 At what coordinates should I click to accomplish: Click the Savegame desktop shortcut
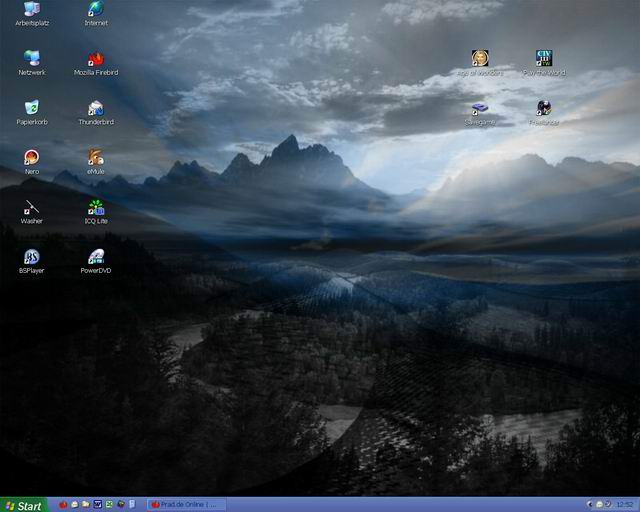click(480, 108)
